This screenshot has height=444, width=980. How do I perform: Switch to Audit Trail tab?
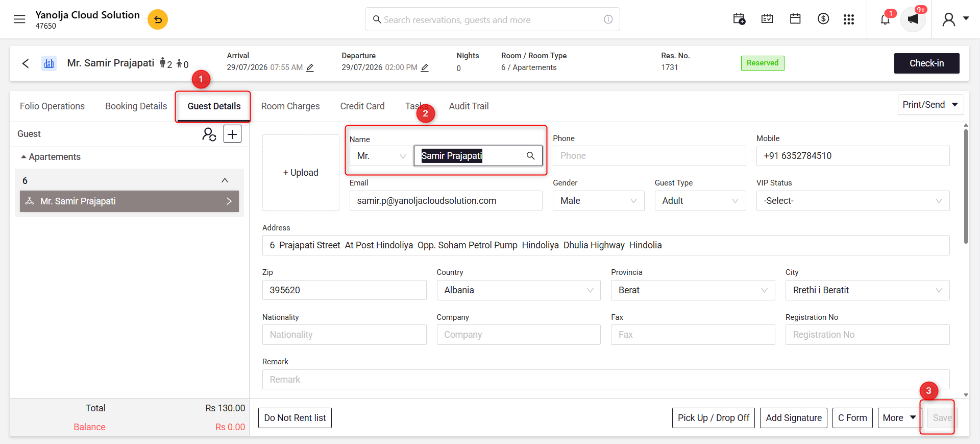click(469, 106)
